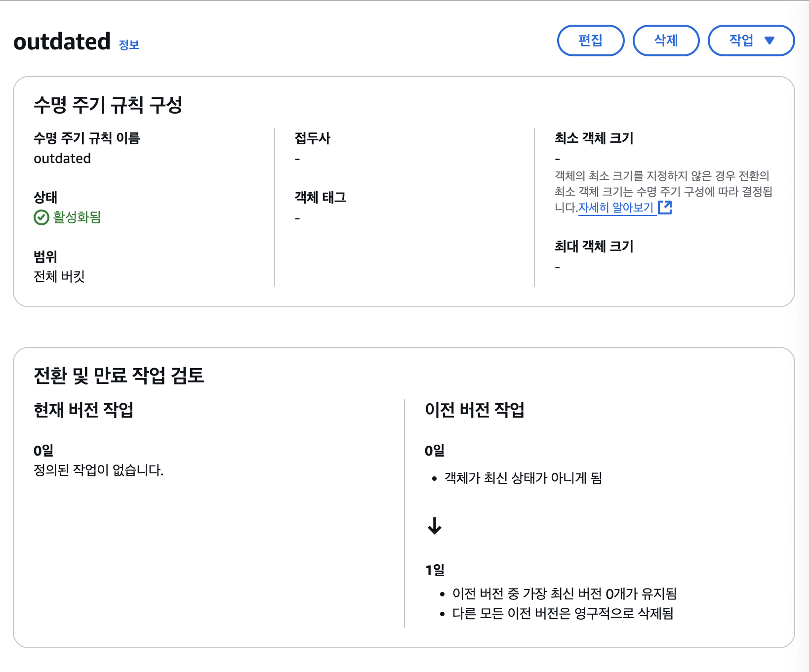
Task: Click the 전환 및 만료 작업 검토 heading
Action: (x=119, y=376)
